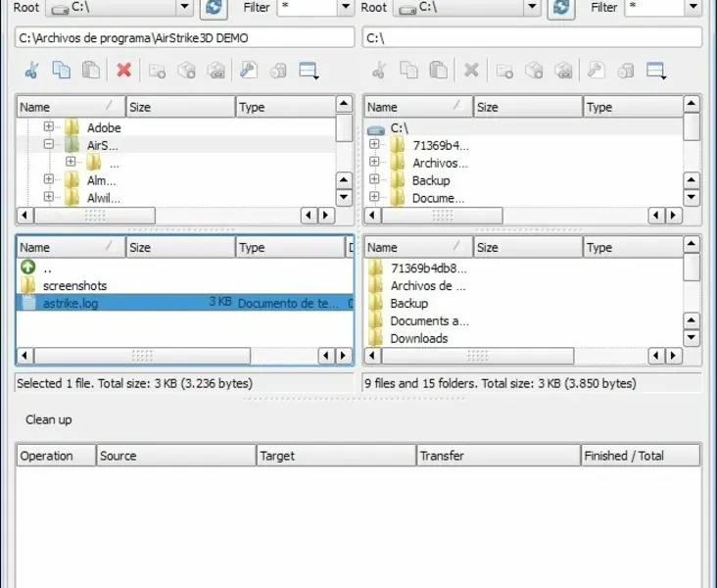This screenshot has width=717, height=588.
Task: Expand the 71369b4... folder in the right tree
Action: click(x=374, y=144)
